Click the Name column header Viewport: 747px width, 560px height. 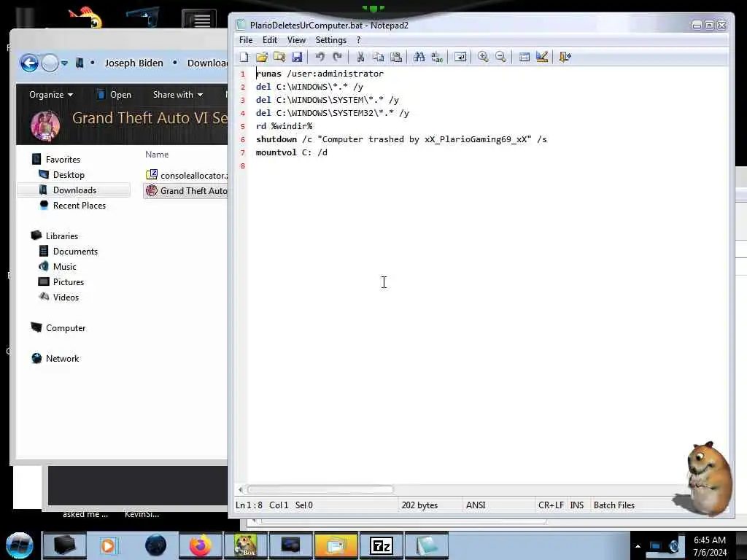click(x=157, y=155)
